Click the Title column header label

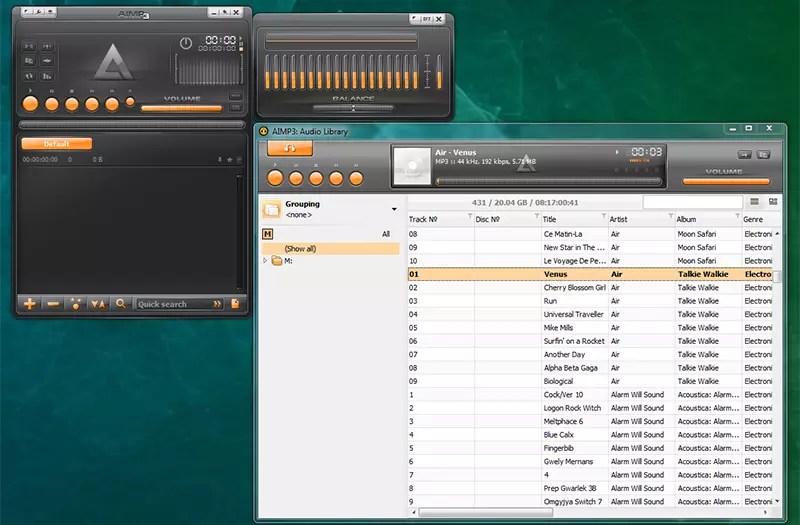tap(549, 219)
